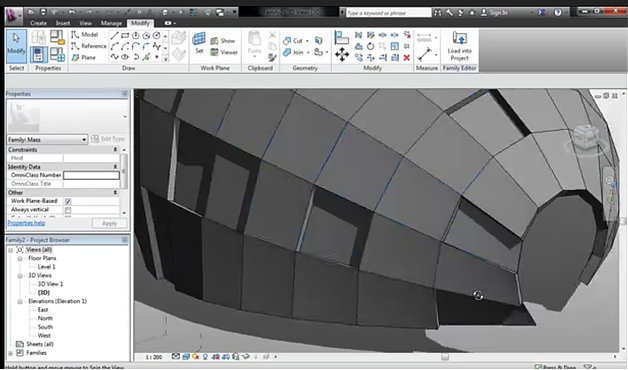Viewport: 628px width, 370px height.
Task: Click Load into Project icon
Action: click(459, 46)
